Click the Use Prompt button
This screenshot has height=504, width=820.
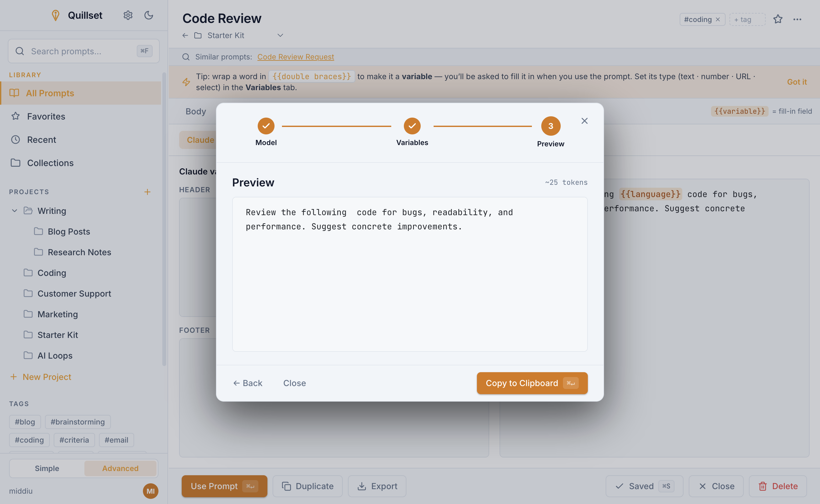tap(224, 486)
